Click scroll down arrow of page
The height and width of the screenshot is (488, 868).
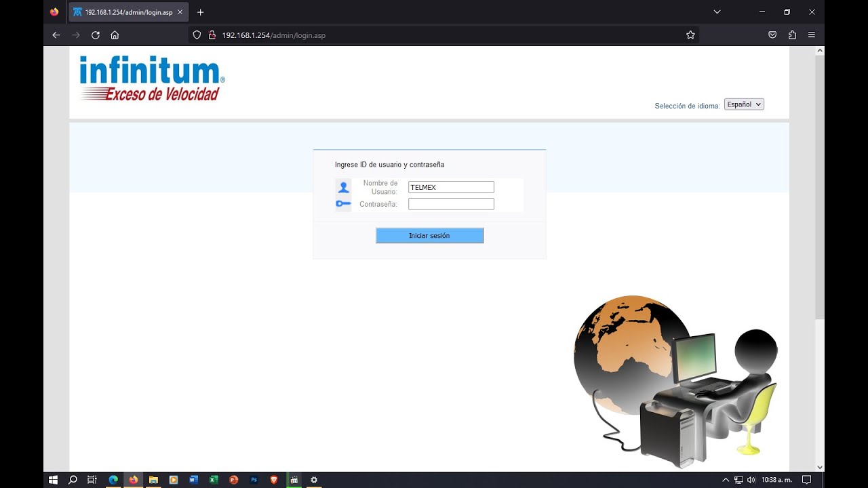(x=820, y=467)
